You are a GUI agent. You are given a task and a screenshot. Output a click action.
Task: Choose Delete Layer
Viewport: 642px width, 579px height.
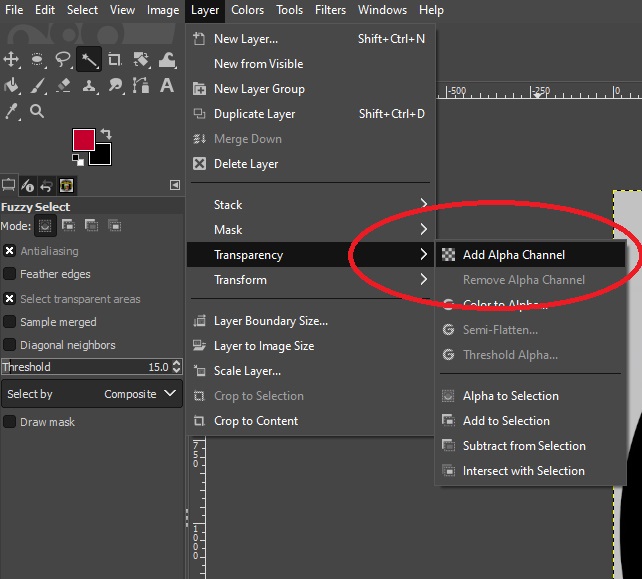pos(310,164)
